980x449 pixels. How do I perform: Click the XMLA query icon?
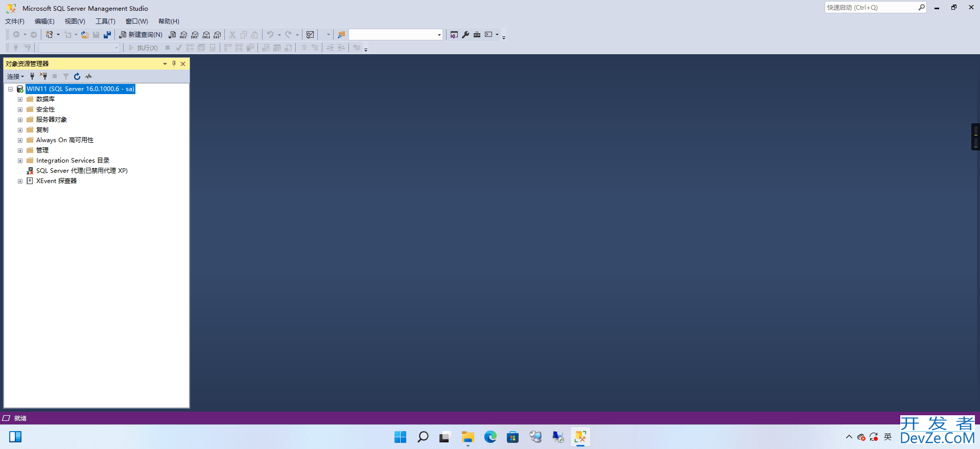coord(206,35)
